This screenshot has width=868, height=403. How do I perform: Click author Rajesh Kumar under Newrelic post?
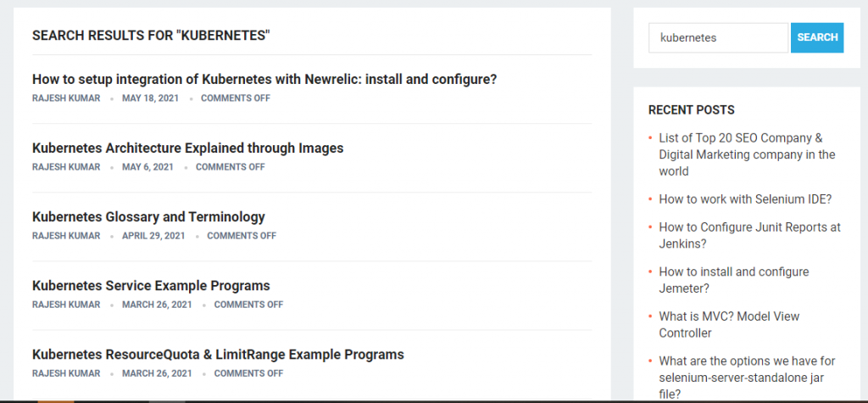pos(66,98)
